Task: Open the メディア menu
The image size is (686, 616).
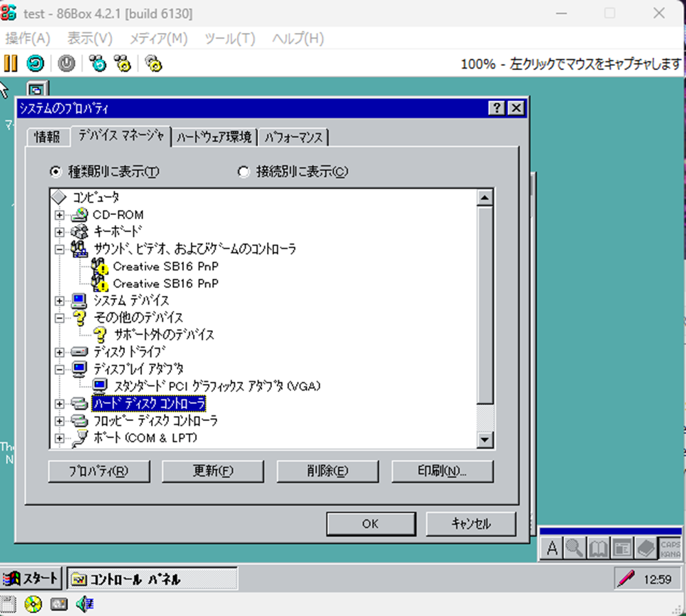Action: [159, 39]
